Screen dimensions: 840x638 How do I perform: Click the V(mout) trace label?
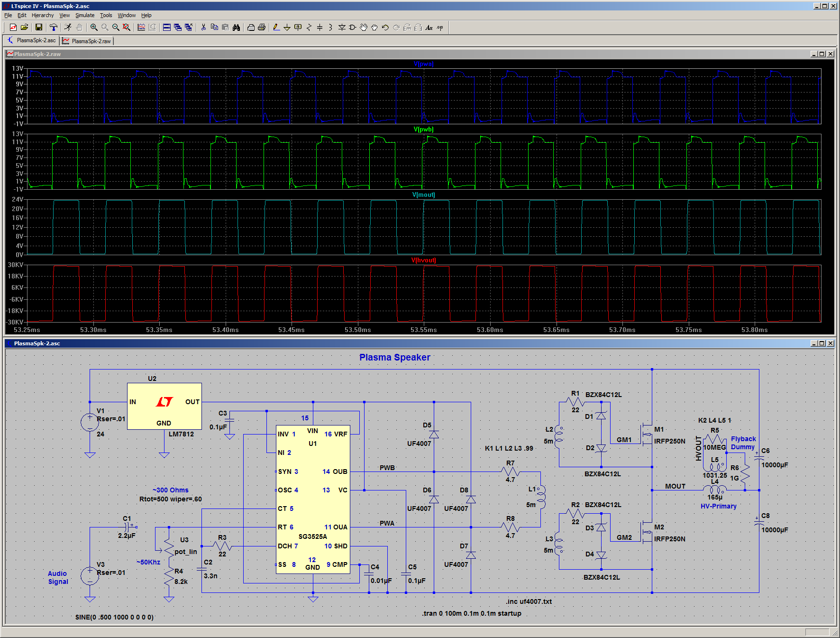[423, 195]
